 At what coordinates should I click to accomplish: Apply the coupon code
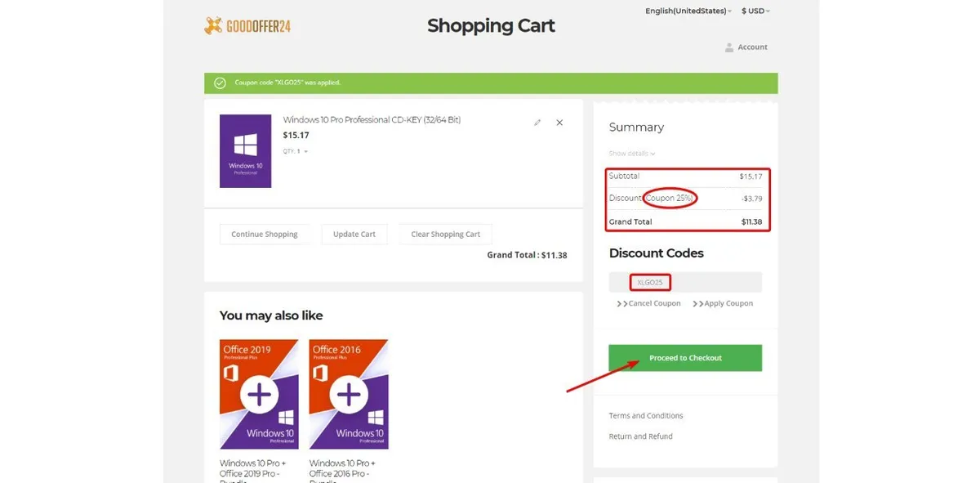point(723,303)
